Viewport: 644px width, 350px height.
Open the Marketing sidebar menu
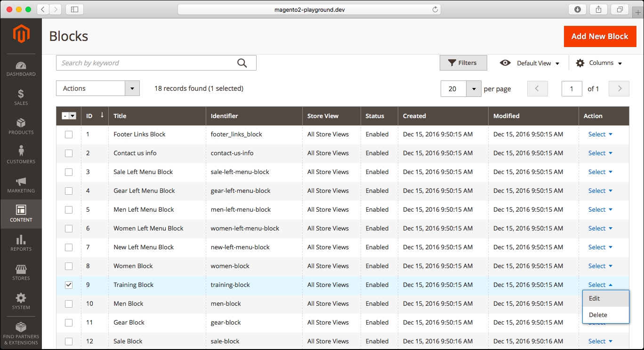[21, 185]
